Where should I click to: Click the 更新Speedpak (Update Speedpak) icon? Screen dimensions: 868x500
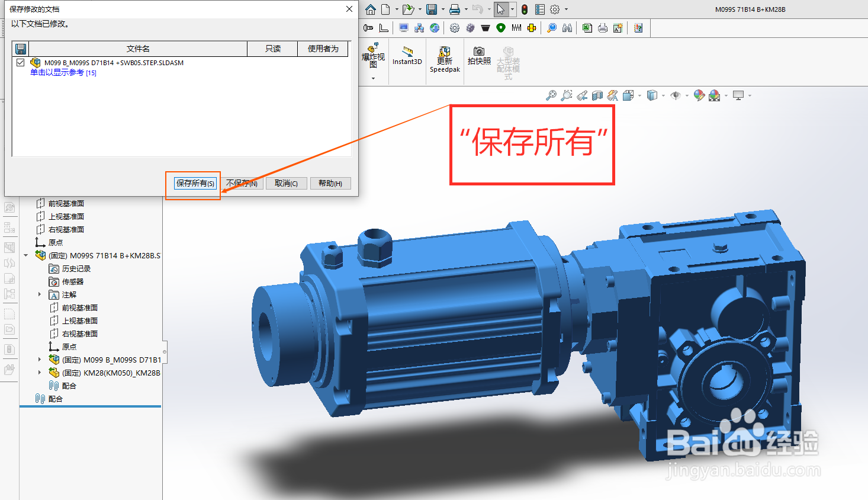point(444,57)
